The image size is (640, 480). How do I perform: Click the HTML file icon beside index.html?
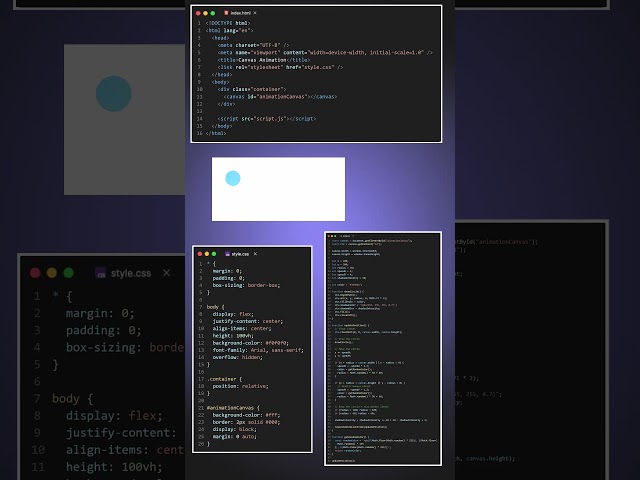point(226,13)
